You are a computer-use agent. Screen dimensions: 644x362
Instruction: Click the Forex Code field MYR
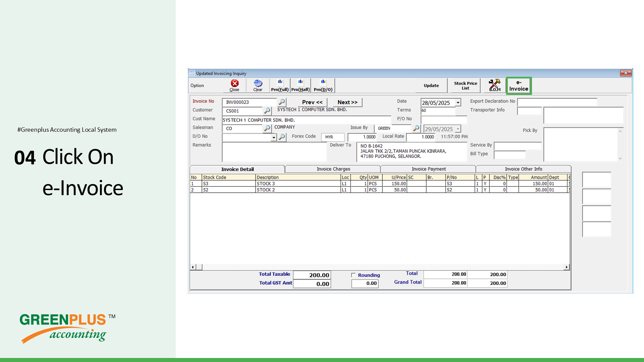pos(333,137)
